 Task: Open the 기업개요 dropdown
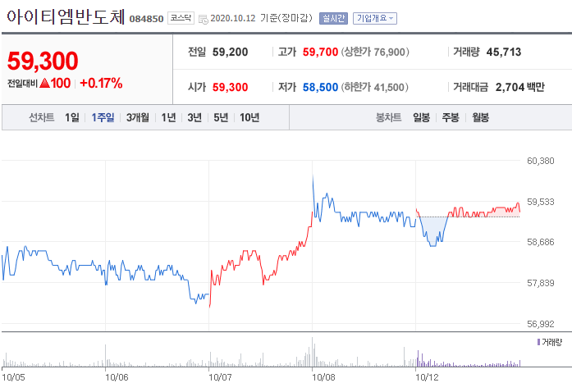[375, 18]
